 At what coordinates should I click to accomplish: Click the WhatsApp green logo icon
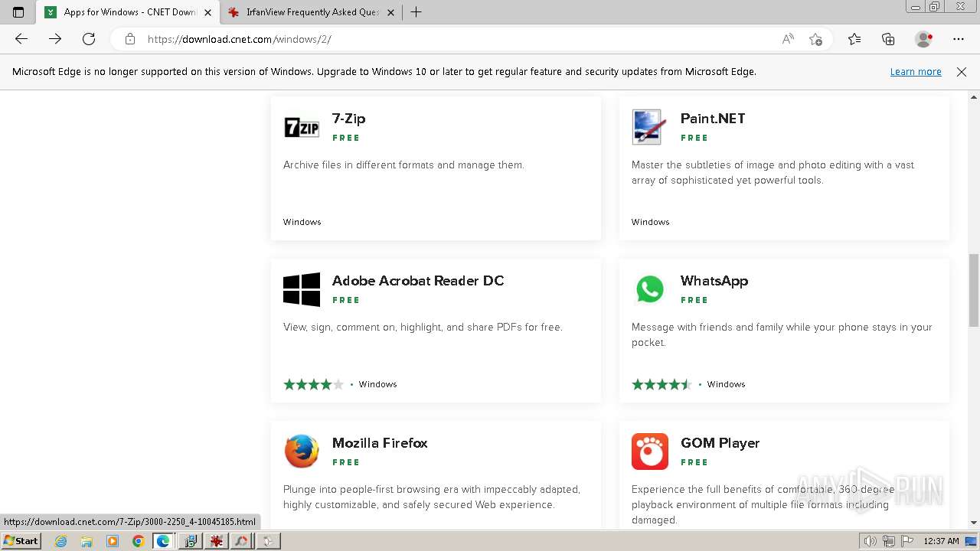650,289
